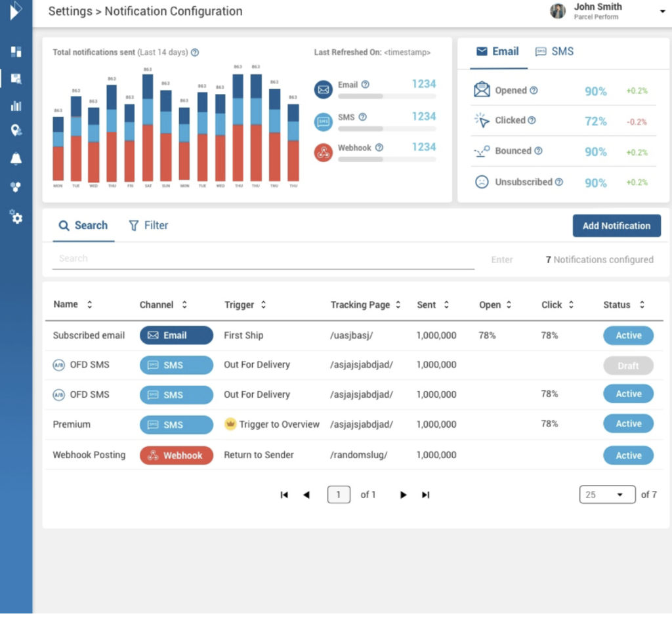672x626 pixels.
Task: Go to the first page
Action: pos(284,495)
